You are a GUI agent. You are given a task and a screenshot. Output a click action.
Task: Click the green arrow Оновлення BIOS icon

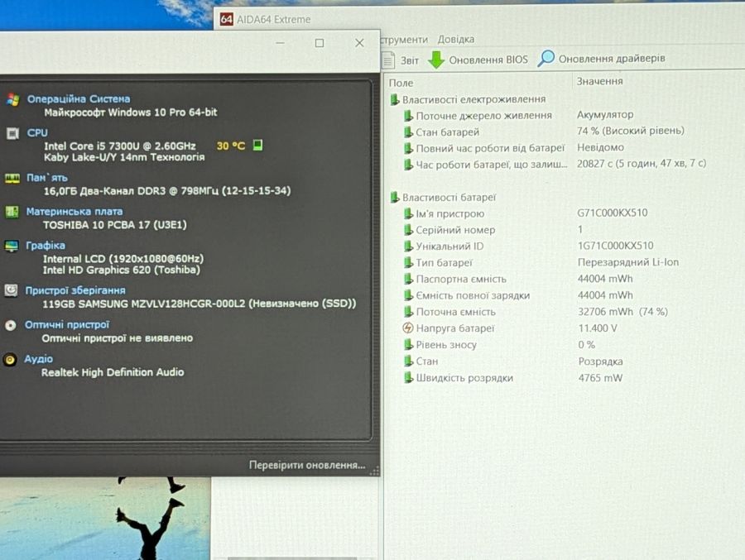tap(435, 60)
